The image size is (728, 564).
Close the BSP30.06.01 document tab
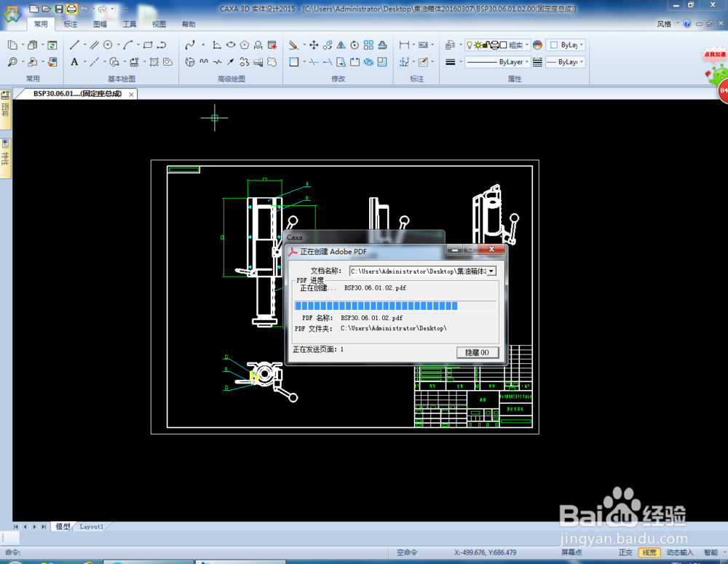(x=131, y=94)
